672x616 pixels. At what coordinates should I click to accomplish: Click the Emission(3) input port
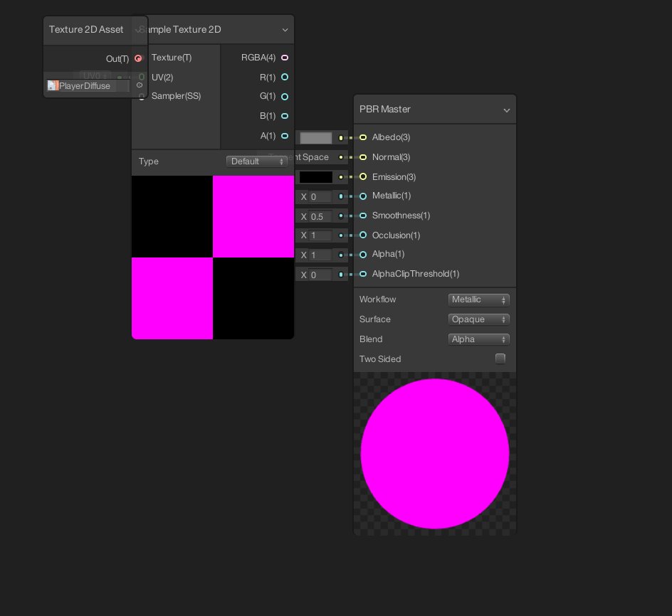click(x=363, y=176)
